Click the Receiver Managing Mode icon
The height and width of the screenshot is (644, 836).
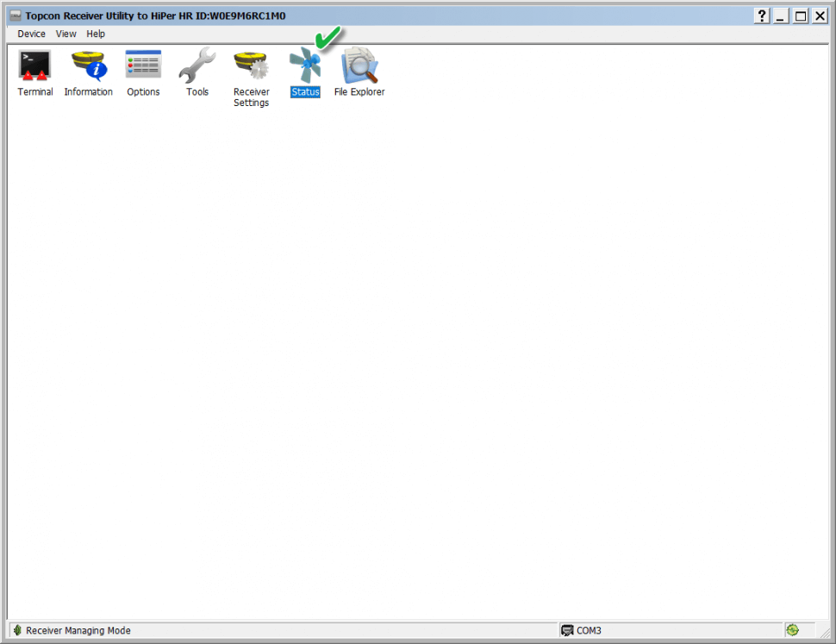tap(17, 630)
